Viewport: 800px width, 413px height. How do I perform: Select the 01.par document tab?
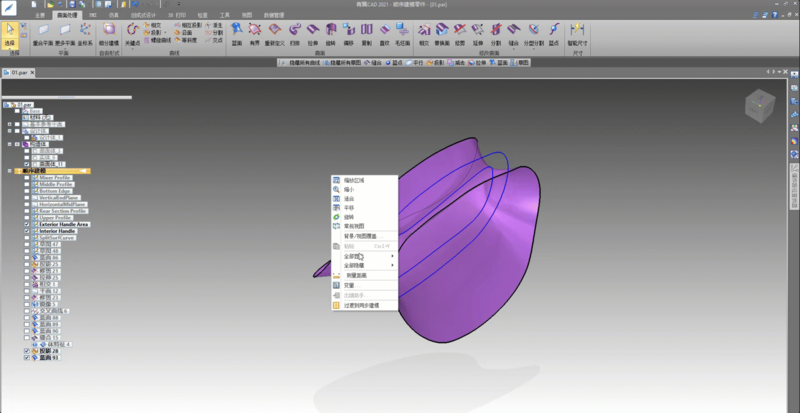click(x=18, y=73)
